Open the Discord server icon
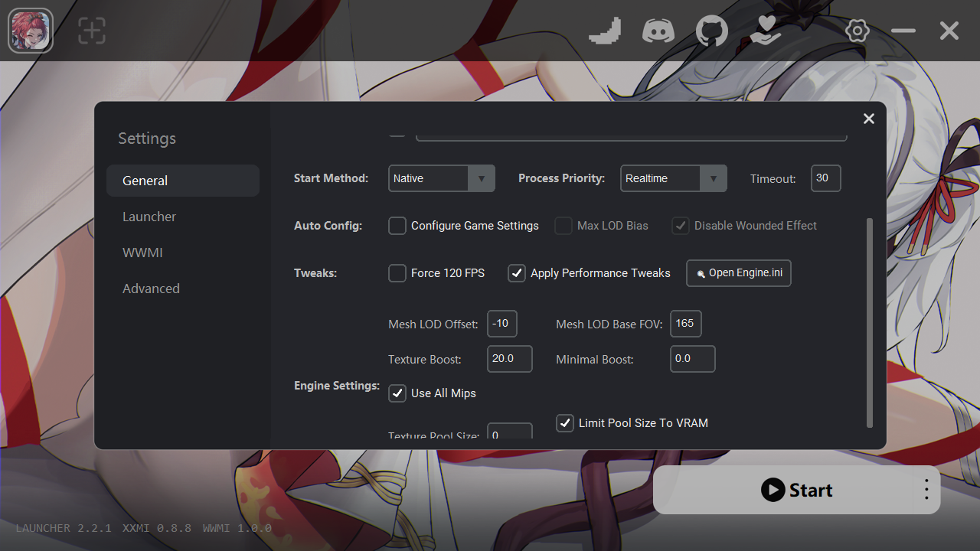 tap(658, 31)
